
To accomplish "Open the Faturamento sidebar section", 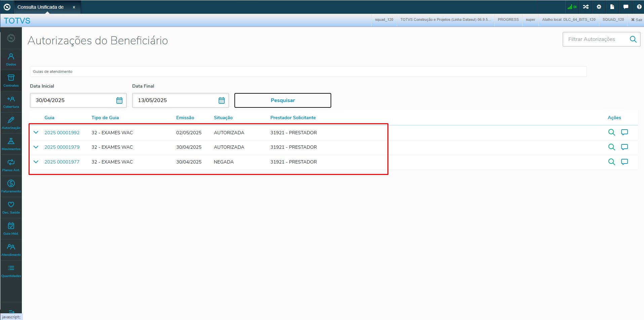I will point(11,186).
